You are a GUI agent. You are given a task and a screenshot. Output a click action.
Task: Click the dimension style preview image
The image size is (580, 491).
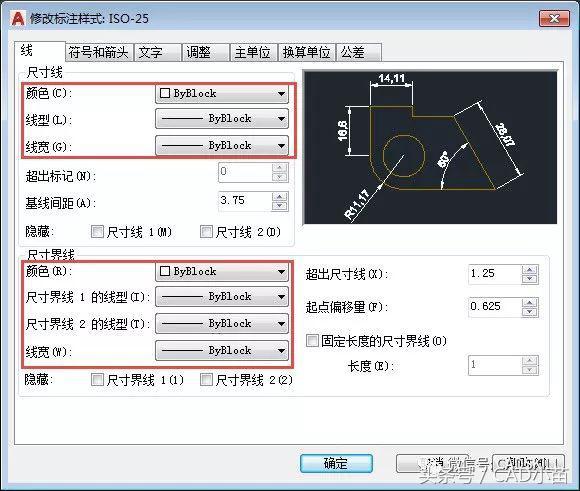point(430,147)
